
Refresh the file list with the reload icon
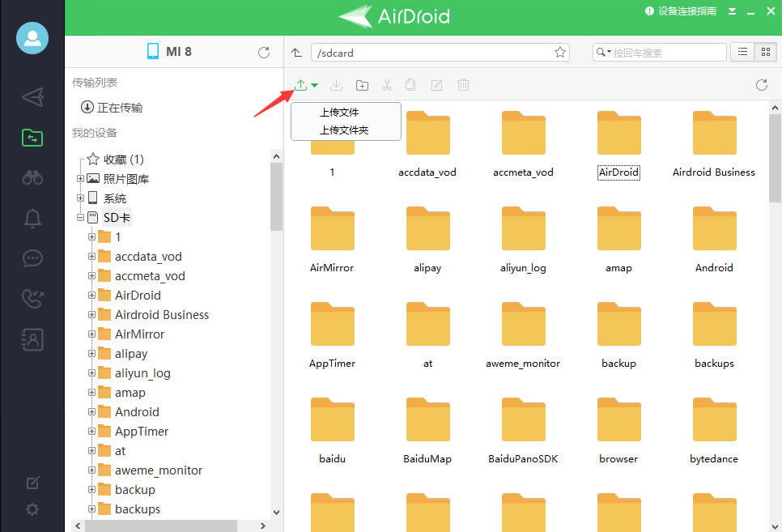pyautogui.click(x=761, y=84)
